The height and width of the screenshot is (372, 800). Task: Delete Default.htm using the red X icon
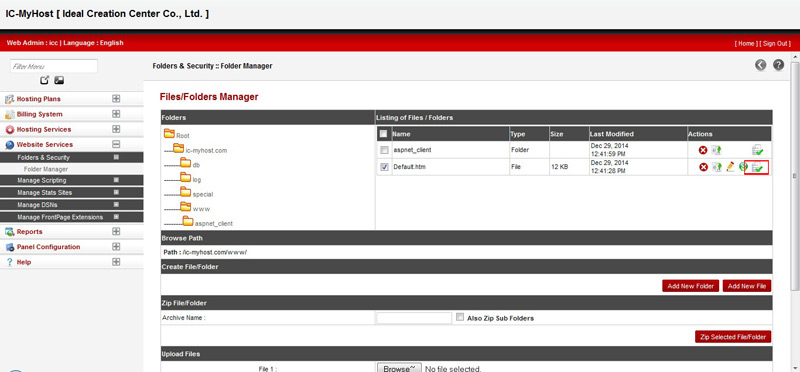pyautogui.click(x=703, y=167)
